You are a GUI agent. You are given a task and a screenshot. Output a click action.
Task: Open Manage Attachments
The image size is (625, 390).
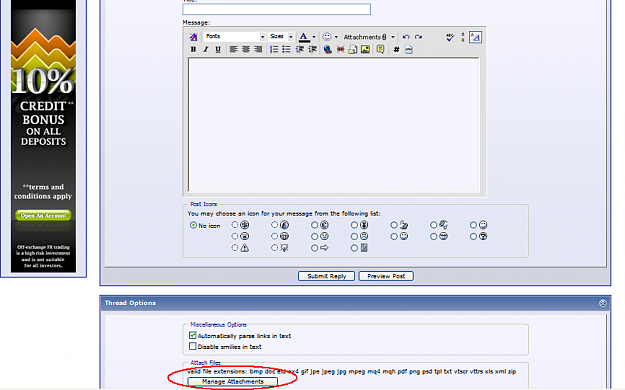point(232,382)
